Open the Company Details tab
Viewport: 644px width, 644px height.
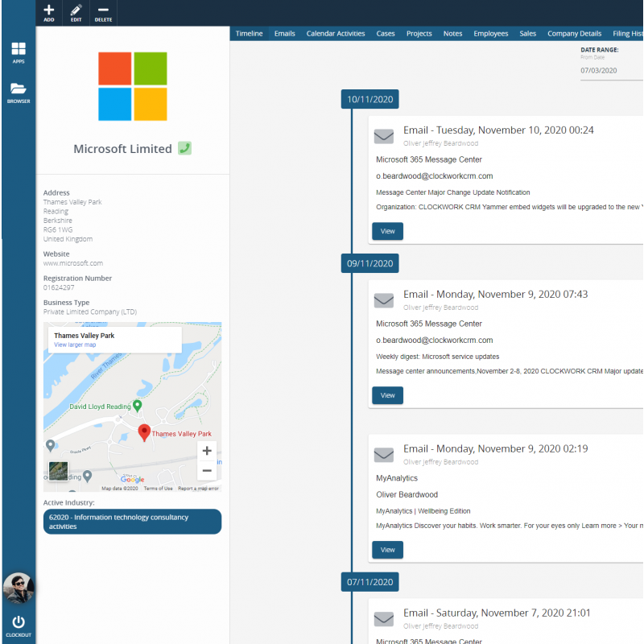click(574, 34)
